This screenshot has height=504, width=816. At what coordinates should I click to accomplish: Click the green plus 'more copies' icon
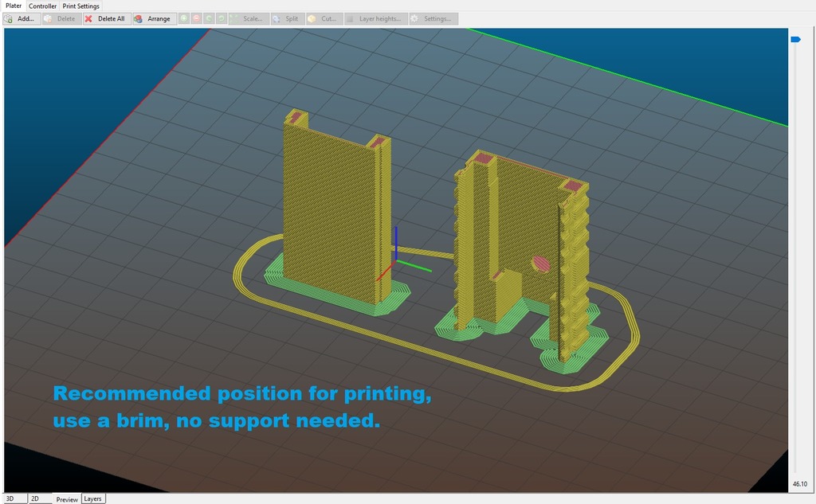184,18
